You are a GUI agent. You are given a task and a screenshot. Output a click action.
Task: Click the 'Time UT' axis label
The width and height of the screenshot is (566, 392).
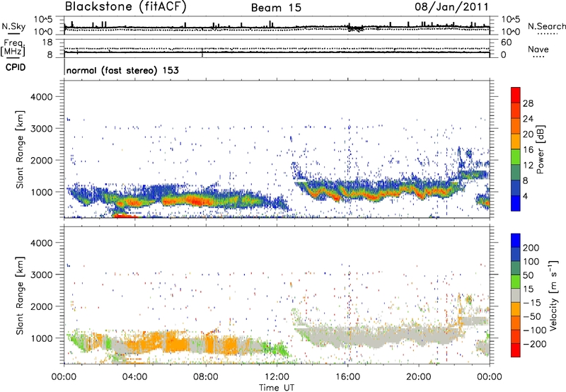click(x=277, y=387)
